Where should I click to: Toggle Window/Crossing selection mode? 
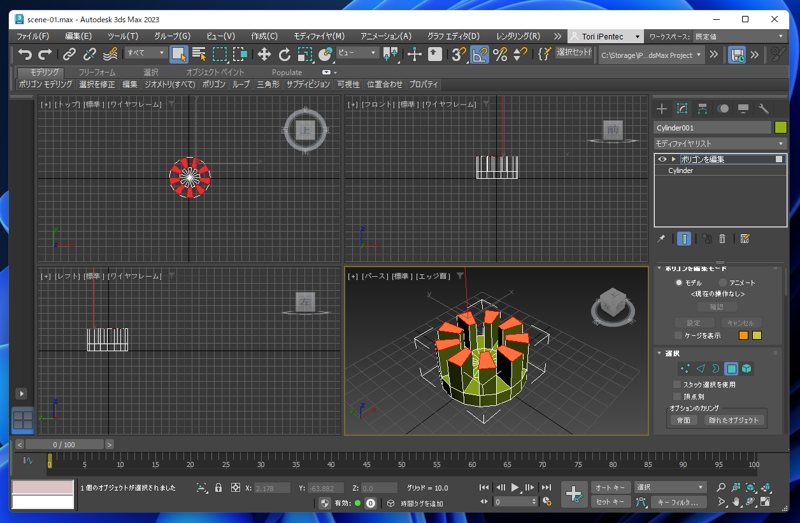(240, 54)
